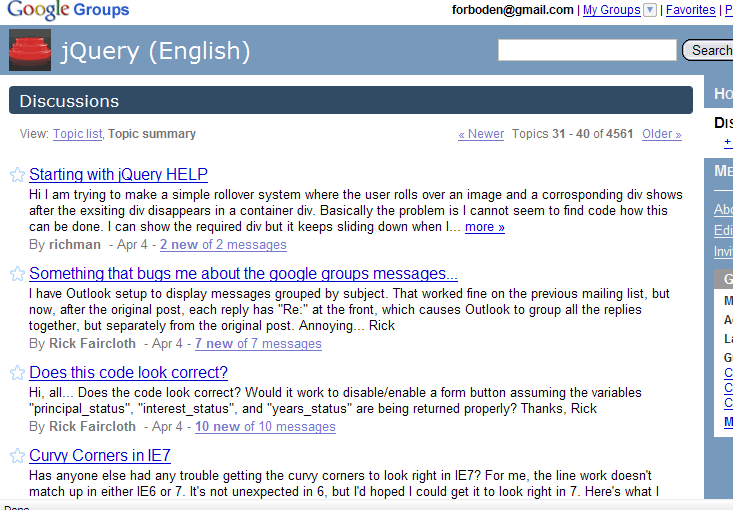Star the 'Does this code look correct?' topic
The height and width of the screenshot is (510, 733).
(x=17, y=373)
